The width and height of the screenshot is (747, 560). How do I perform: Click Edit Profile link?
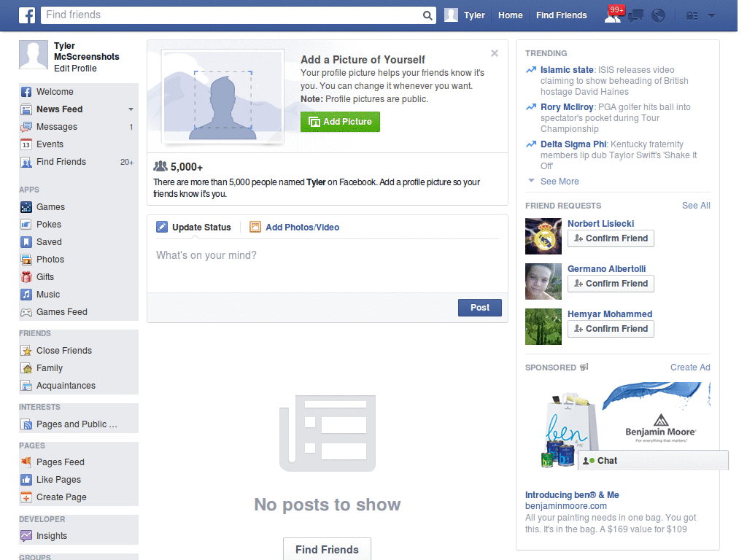pos(75,69)
